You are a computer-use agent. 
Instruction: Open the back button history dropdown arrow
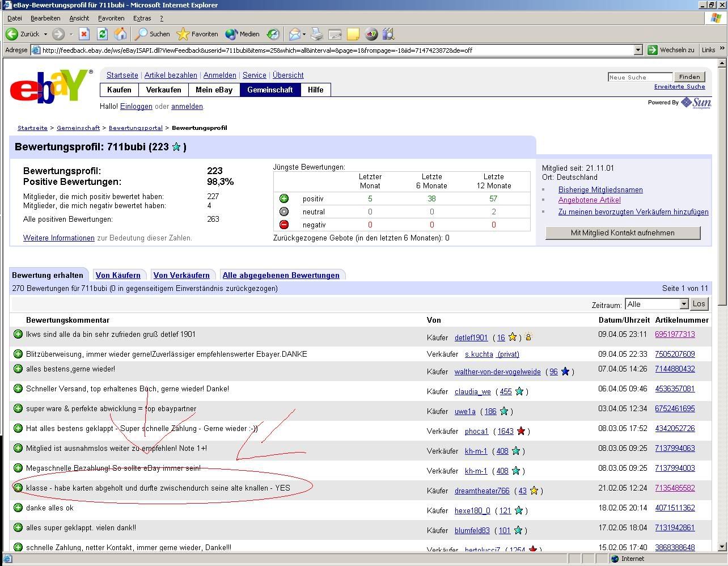(x=45, y=34)
